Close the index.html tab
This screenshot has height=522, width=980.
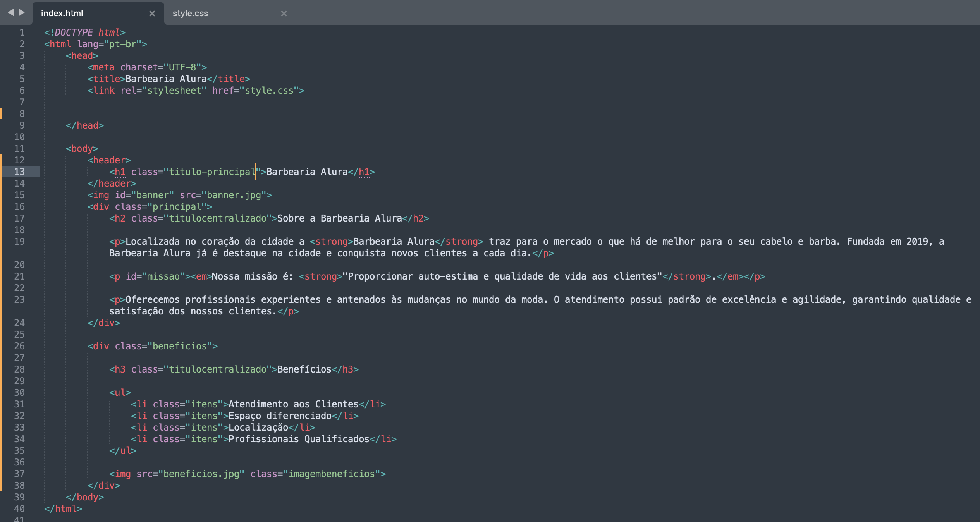[152, 14]
